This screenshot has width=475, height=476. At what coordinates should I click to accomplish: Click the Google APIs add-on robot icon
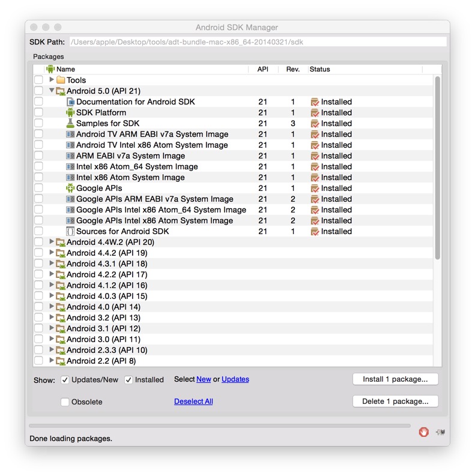coord(70,188)
